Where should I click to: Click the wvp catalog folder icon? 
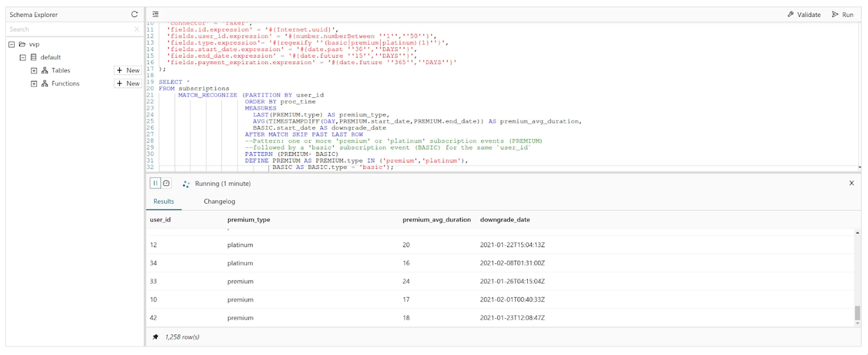pos(22,44)
